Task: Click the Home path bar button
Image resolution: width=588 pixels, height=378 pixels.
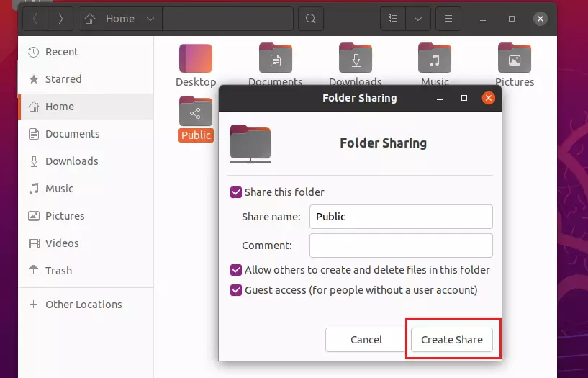Action: pyautogui.click(x=120, y=19)
